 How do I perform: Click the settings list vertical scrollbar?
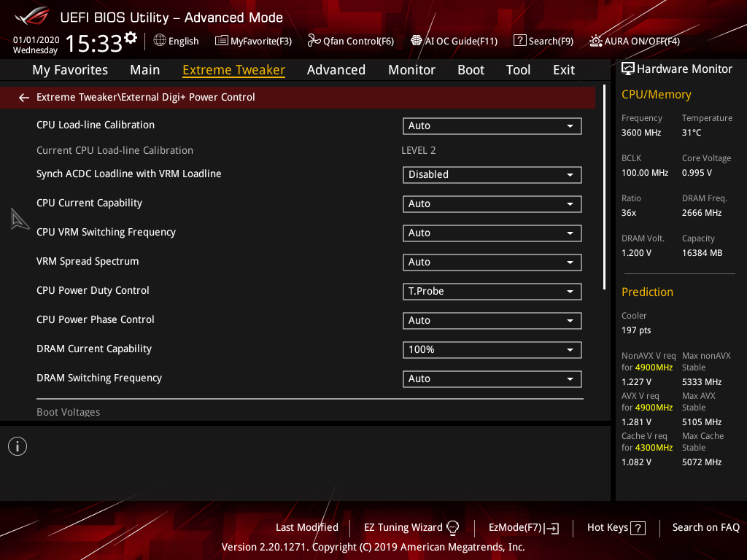tap(605, 187)
